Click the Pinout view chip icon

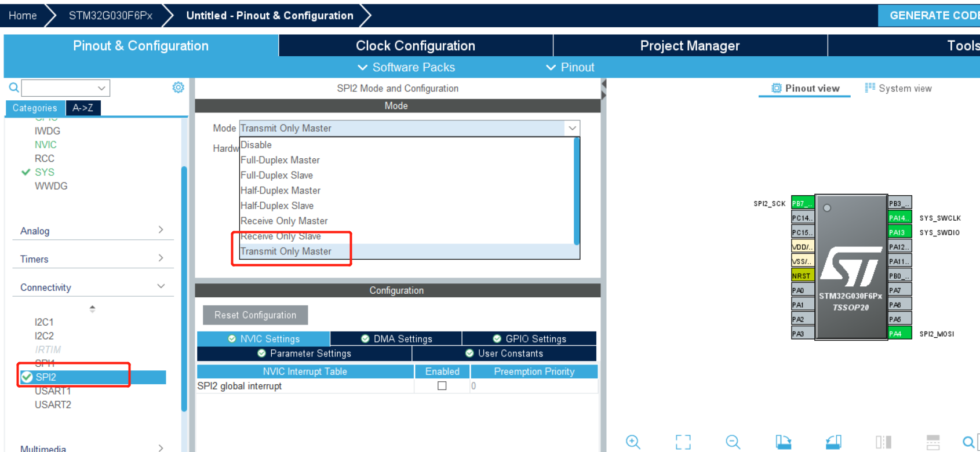point(777,88)
